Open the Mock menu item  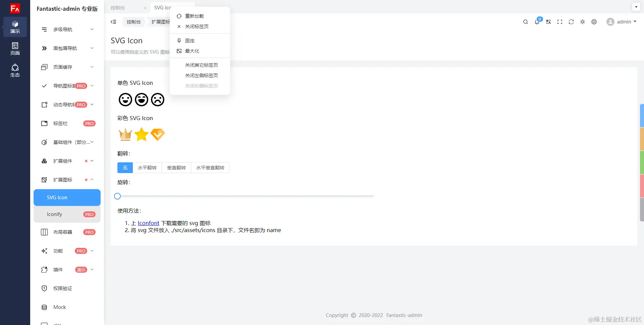67,307
